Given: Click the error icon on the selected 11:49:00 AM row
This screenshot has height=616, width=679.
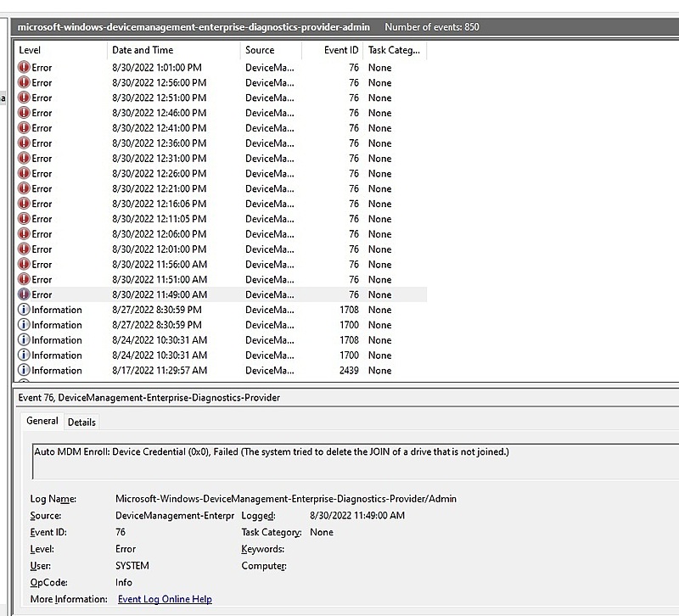Looking at the screenshot, I should coord(23,294).
